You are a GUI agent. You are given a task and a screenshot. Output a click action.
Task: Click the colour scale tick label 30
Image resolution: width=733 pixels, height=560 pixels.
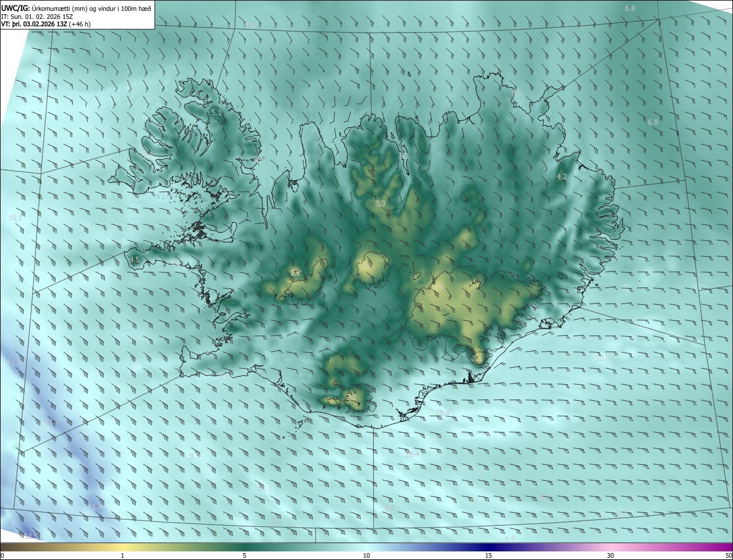(x=610, y=555)
